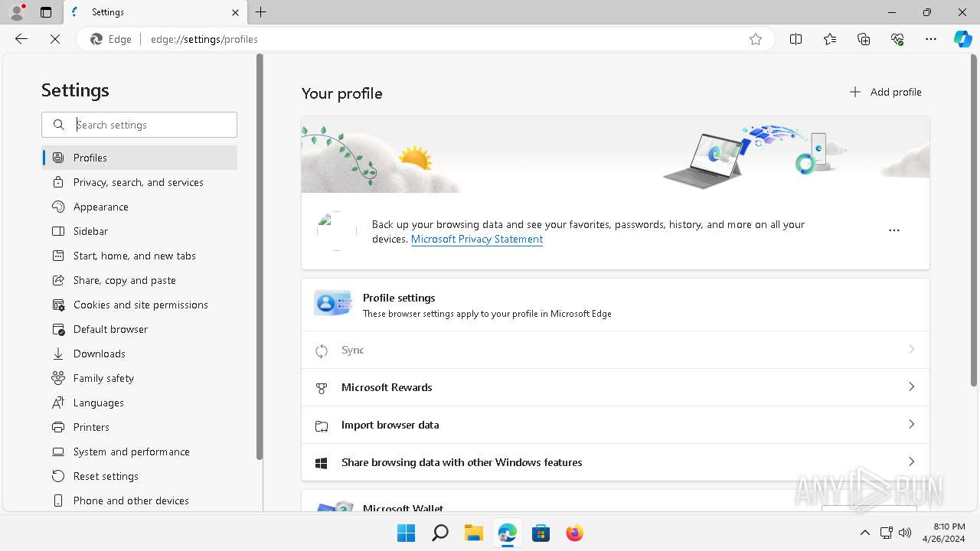980x551 pixels.
Task: Open Appearance settings section
Action: [139, 207]
